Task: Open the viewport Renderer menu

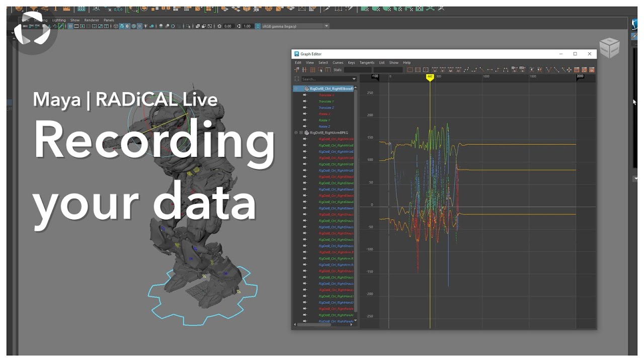Action: coord(92,20)
